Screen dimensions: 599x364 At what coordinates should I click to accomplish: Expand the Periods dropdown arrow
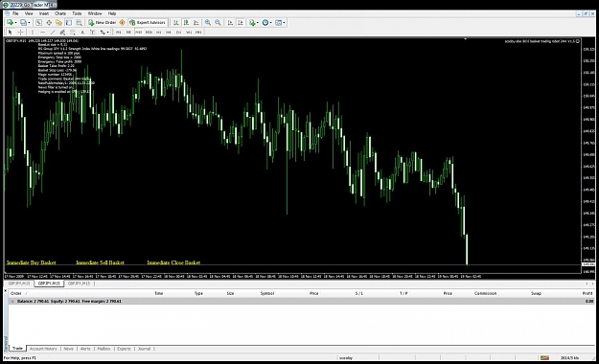[x=271, y=23]
